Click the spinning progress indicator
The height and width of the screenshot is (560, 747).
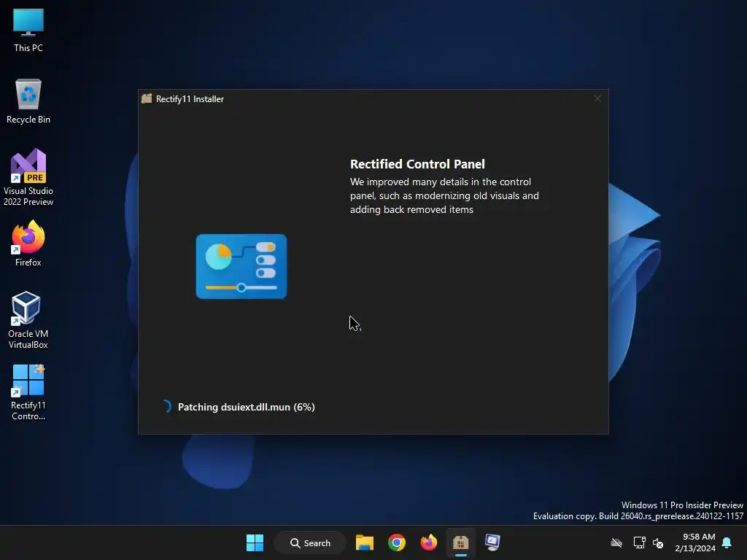(x=166, y=407)
